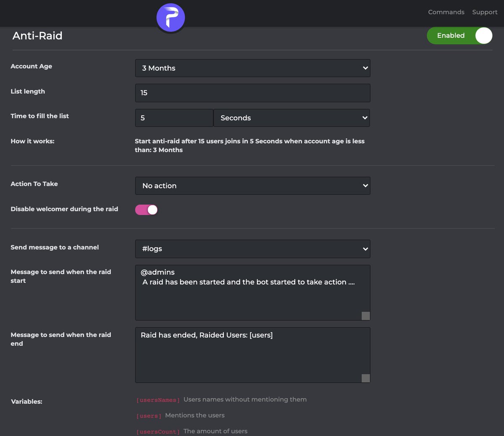Click the Time to fill the list number field
This screenshot has height=436, width=504.
(174, 118)
